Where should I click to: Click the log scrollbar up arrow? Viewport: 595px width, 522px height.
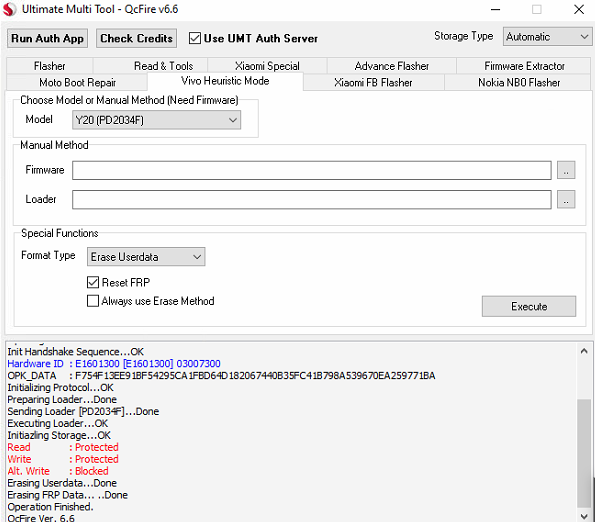pyautogui.click(x=584, y=351)
